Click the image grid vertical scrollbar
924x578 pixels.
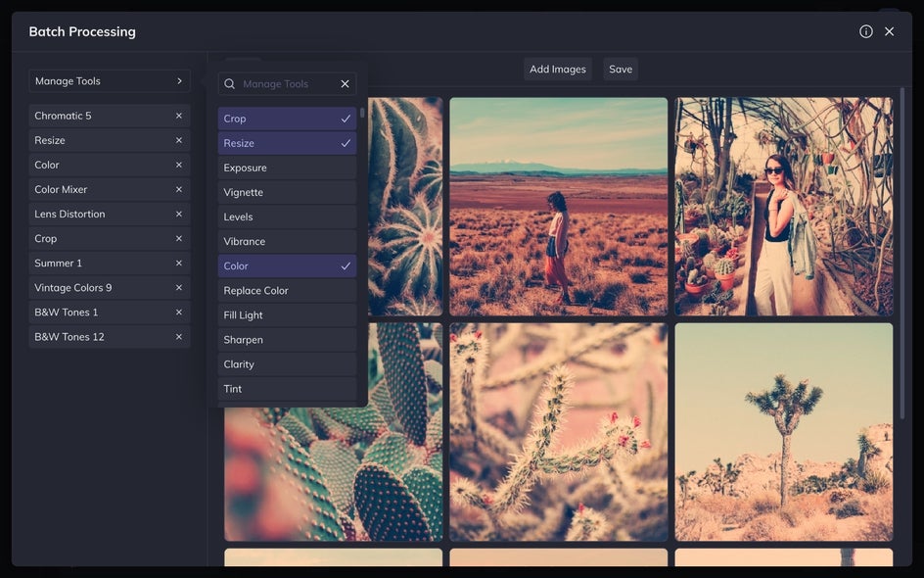pos(902,254)
